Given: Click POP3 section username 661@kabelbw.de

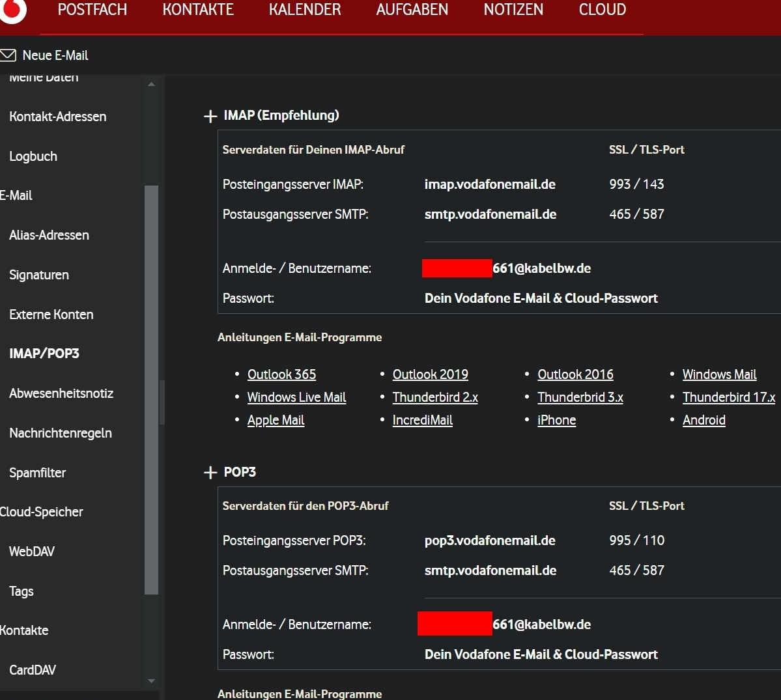Looking at the screenshot, I should (541, 624).
